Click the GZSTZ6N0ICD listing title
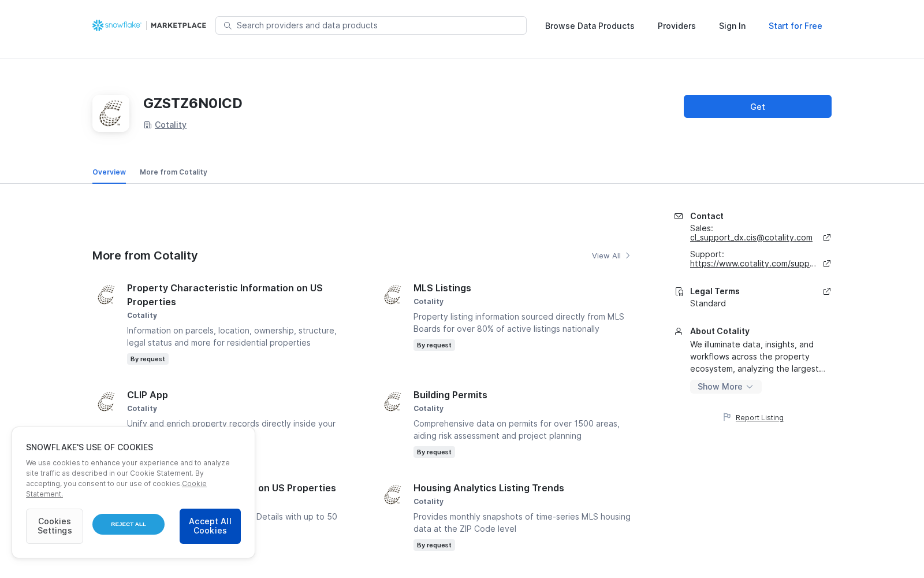The width and height of the screenshot is (924, 578). pos(193,103)
